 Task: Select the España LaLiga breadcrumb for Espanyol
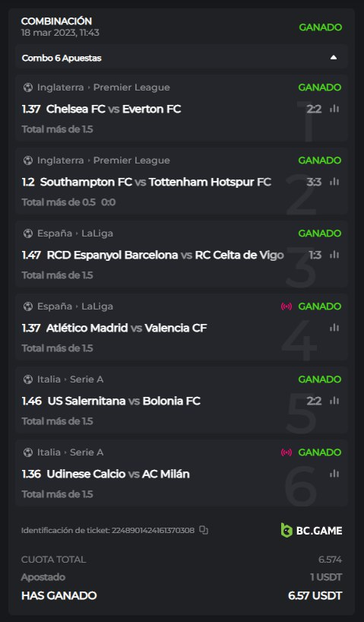75,233
